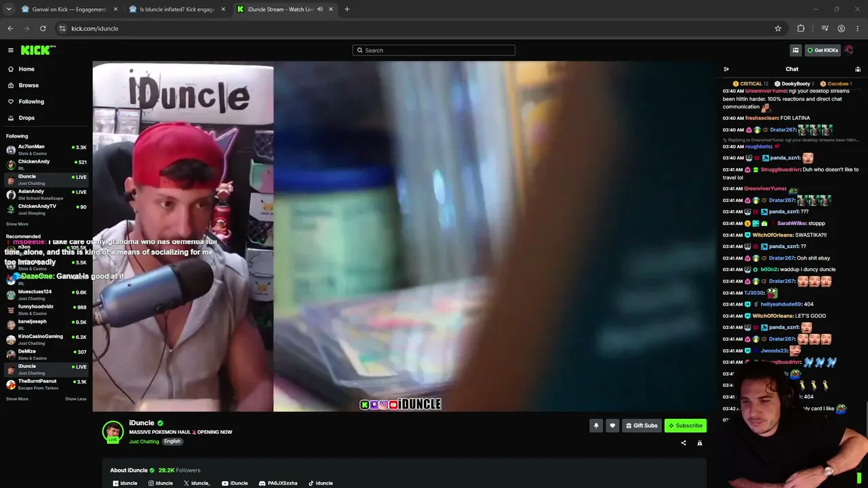Collapse Recommended list with Show Less
Viewport: 868px width, 488px height.
[76, 399]
